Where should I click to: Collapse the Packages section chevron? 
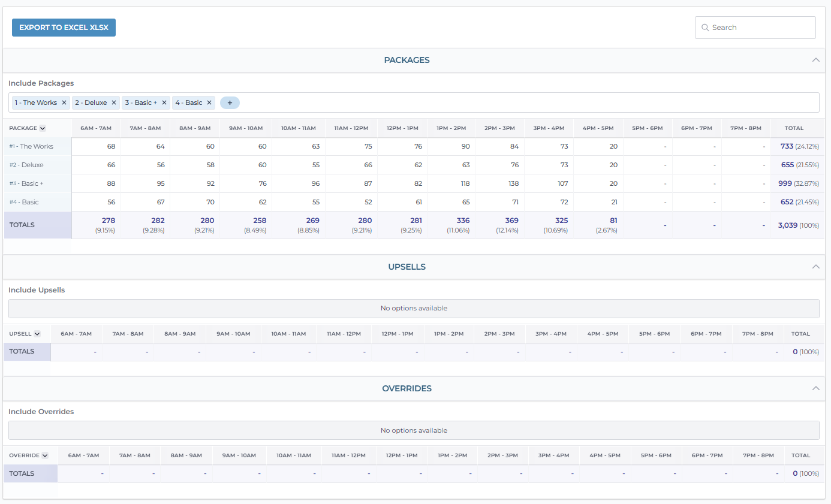pyautogui.click(x=815, y=60)
